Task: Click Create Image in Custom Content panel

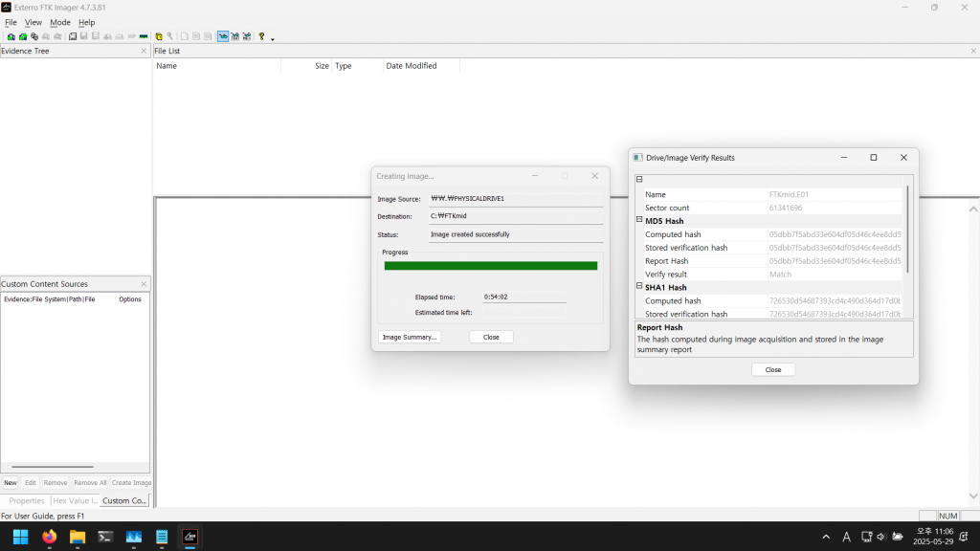Action: click(x=131, y=483)
